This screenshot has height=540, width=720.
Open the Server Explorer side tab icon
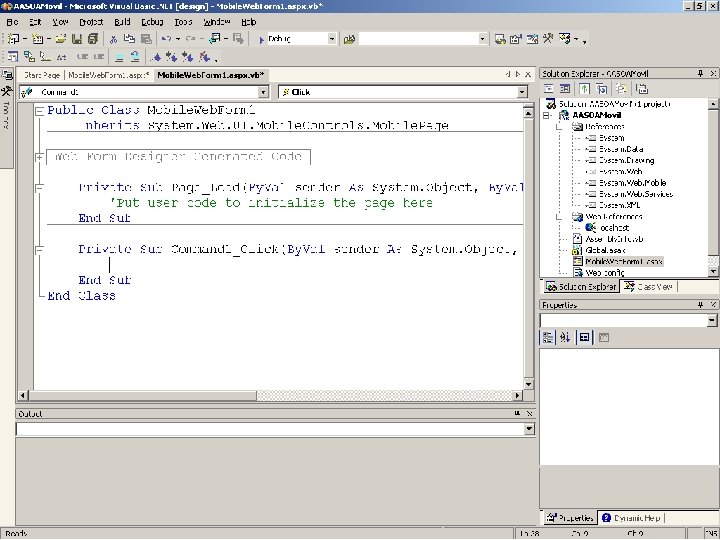tap(7, 75)
